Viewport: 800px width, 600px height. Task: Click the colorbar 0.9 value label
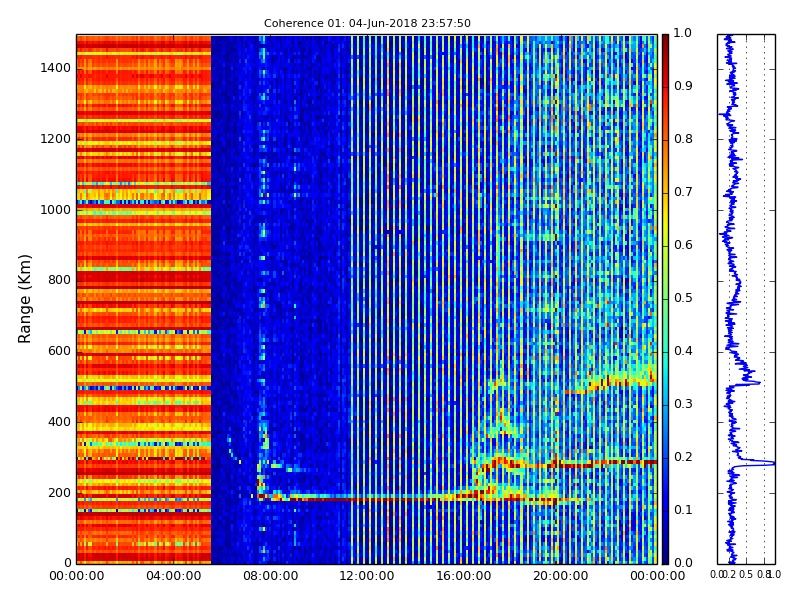point(683,86)
